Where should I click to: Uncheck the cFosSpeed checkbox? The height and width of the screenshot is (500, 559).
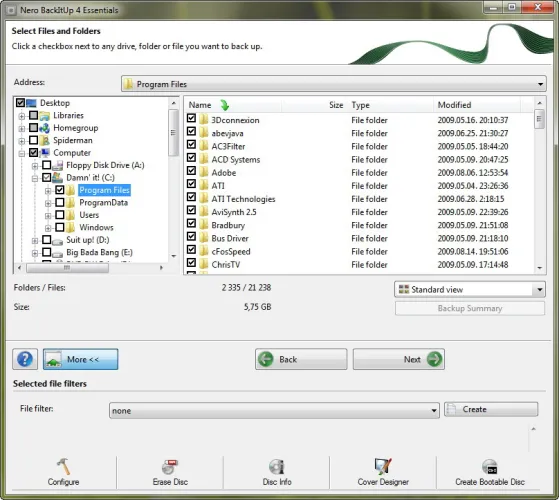pos(191,249)
